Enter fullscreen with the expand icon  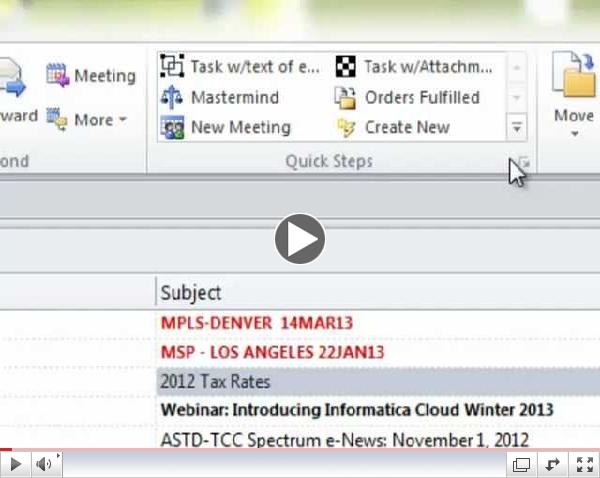point(585,465)
